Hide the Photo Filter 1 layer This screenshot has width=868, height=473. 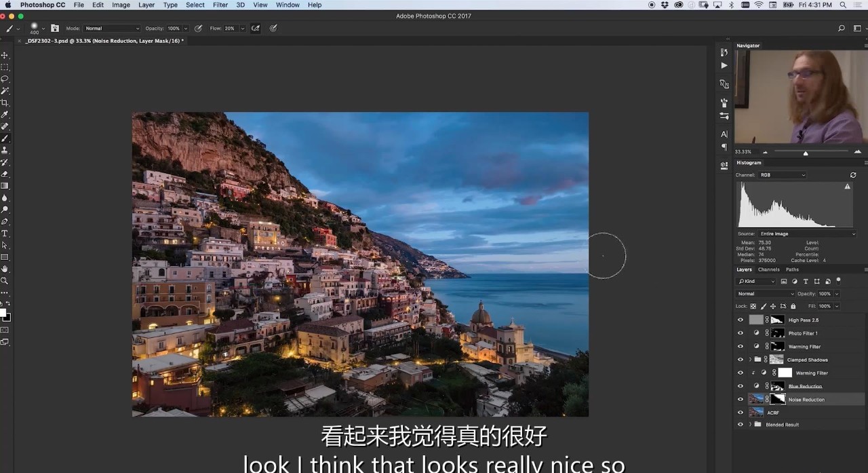[741, 333]
